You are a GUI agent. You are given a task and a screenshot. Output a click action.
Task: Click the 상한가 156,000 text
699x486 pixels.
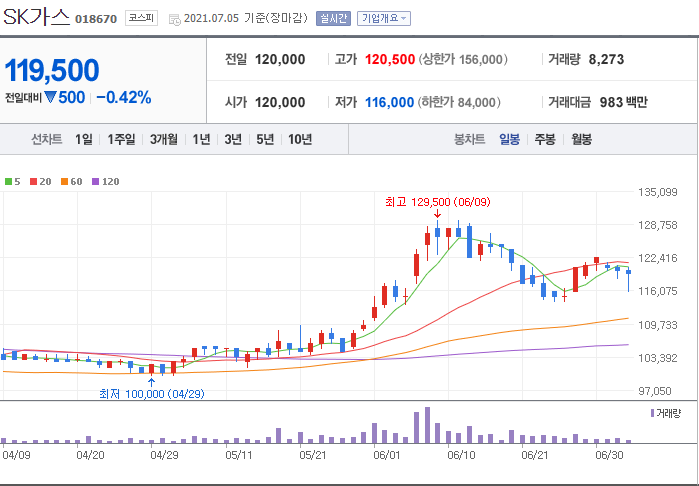click(463, 59)
